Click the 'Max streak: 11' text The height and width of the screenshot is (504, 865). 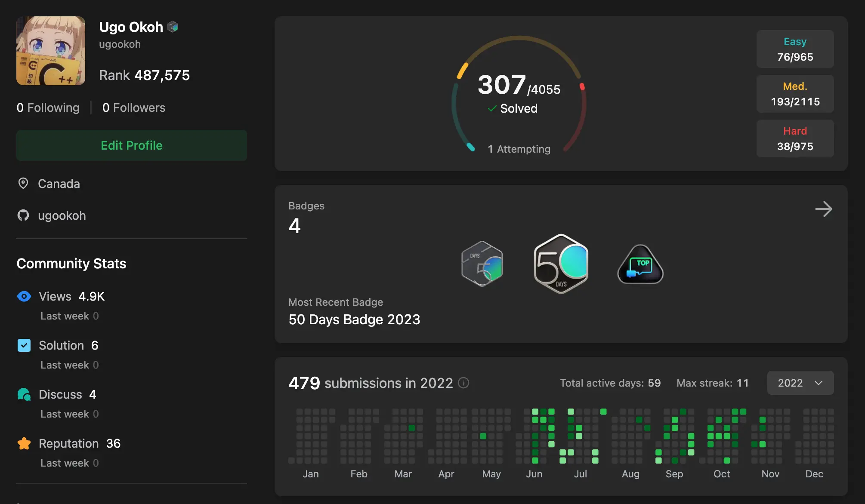click(713, 383)
